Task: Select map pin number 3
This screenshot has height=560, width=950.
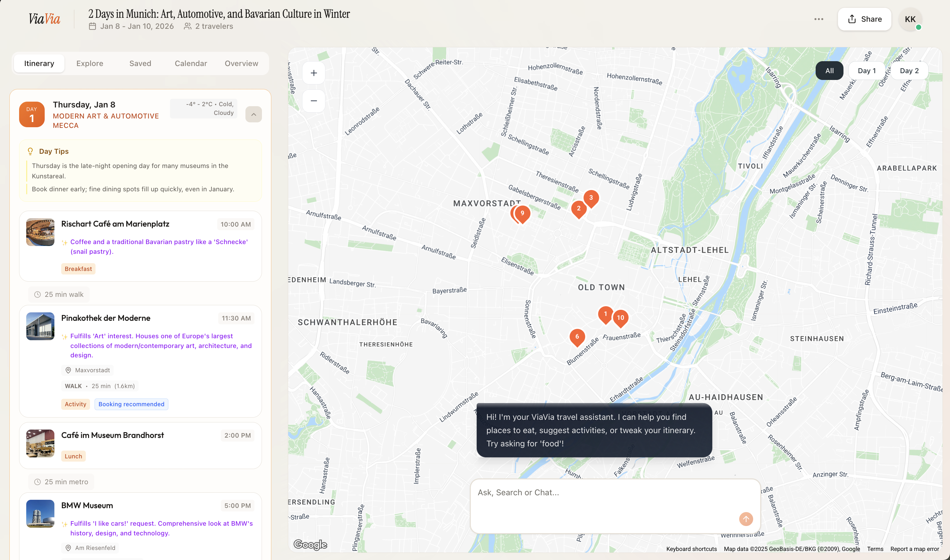Action: click(591, 198)
